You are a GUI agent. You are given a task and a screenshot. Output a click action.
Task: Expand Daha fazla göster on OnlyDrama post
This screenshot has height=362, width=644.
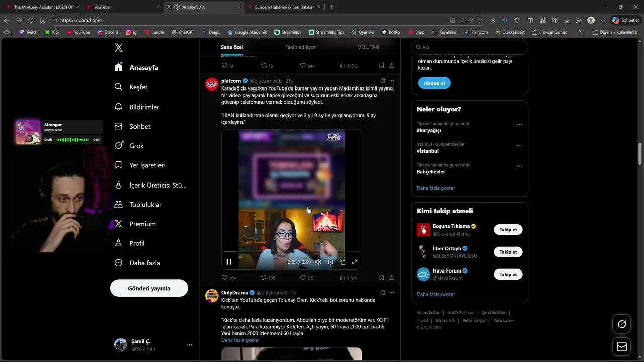pos(240,340)
